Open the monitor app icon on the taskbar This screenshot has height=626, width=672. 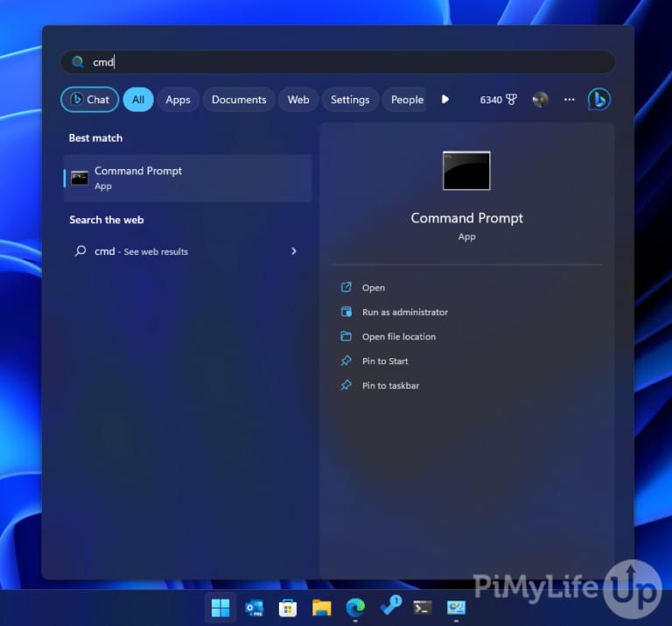click(456, 608)
